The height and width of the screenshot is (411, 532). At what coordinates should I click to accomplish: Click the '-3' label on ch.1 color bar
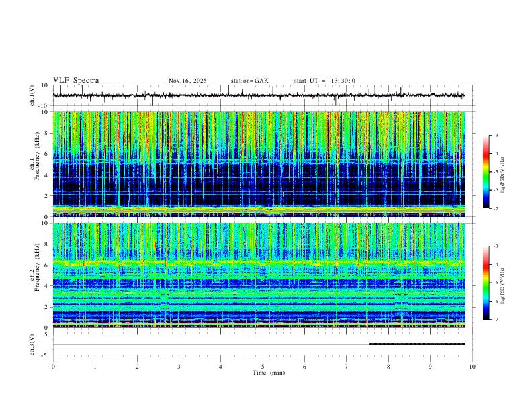[x=495, y=135]
